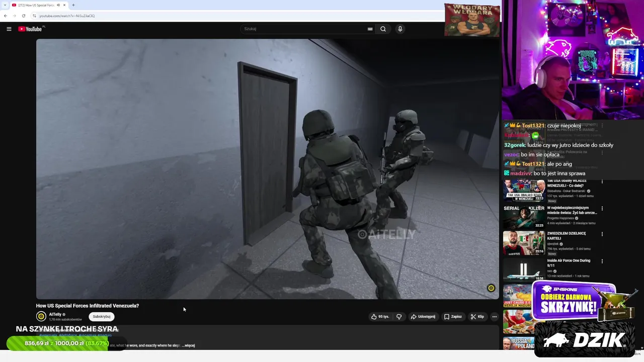
Task: Click the YouTube URL address bar
Action: pos(236,16)
